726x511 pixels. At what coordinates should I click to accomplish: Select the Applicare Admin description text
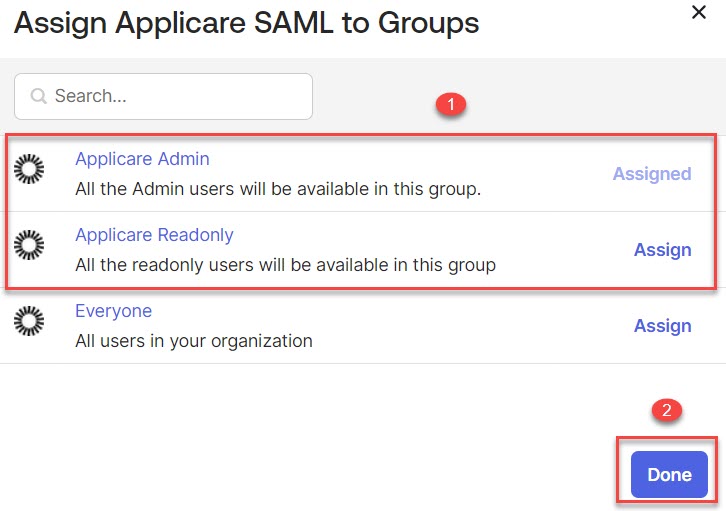(278, 188)
